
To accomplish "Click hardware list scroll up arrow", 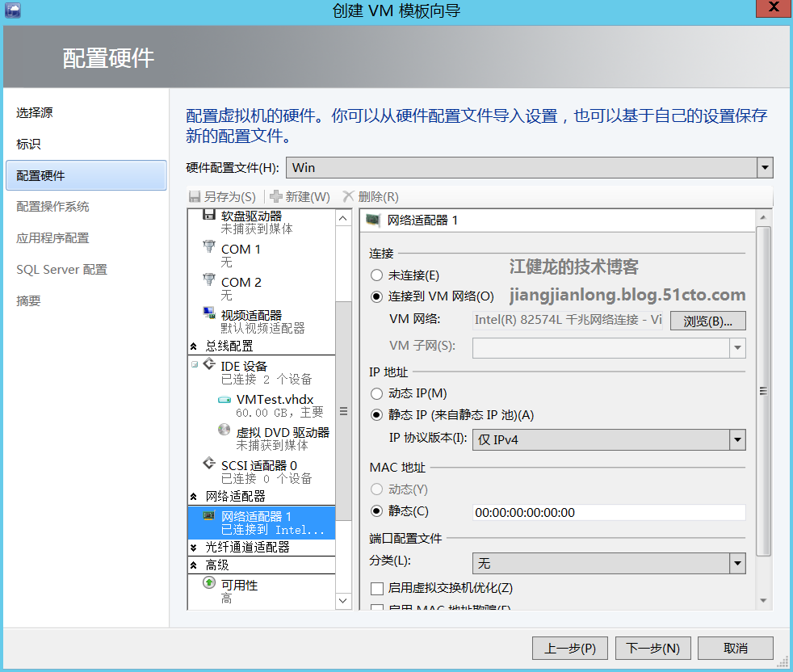I will [343, 218].
